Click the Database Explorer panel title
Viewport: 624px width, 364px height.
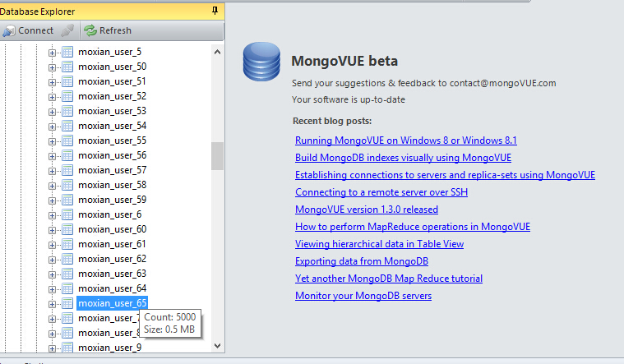tap(38, 12)
